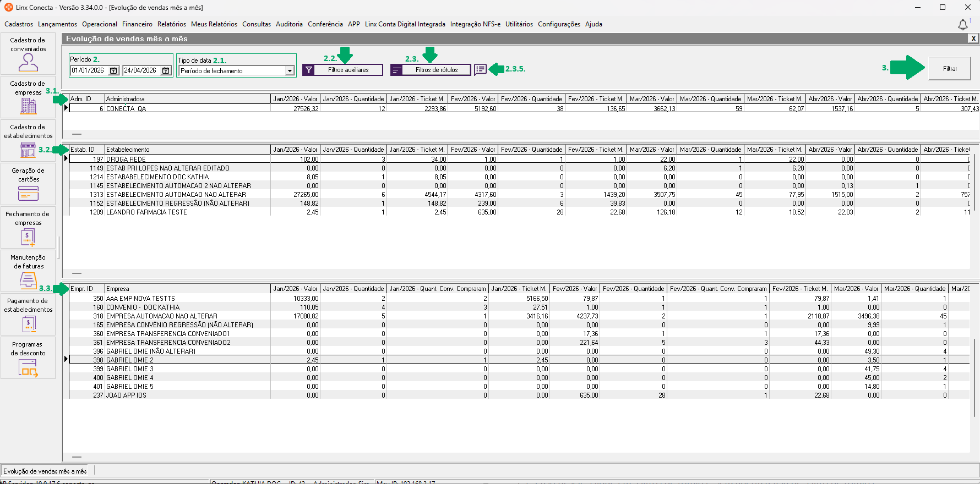Open Manutenção de faturas sidebar shortcut
This screenshot has width=980, height=484.
click(x=28, y=271)
